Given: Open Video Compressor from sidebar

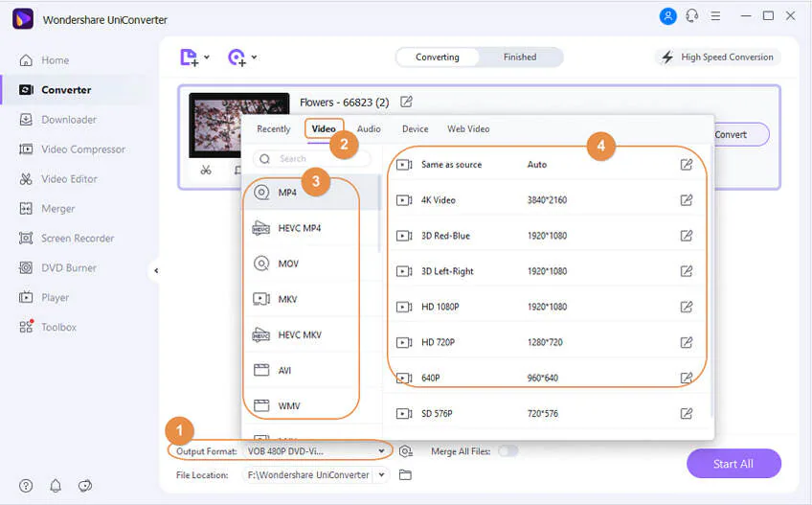Looking at the screenshot, I should click(73, 149).
